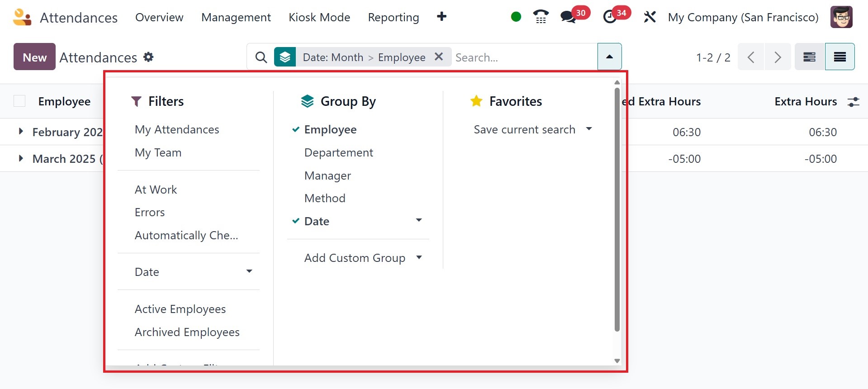Remove the Date: Month > Employee facet
Image resolution: width=868 pixels, height=389 pixels.
click(439, 57)
